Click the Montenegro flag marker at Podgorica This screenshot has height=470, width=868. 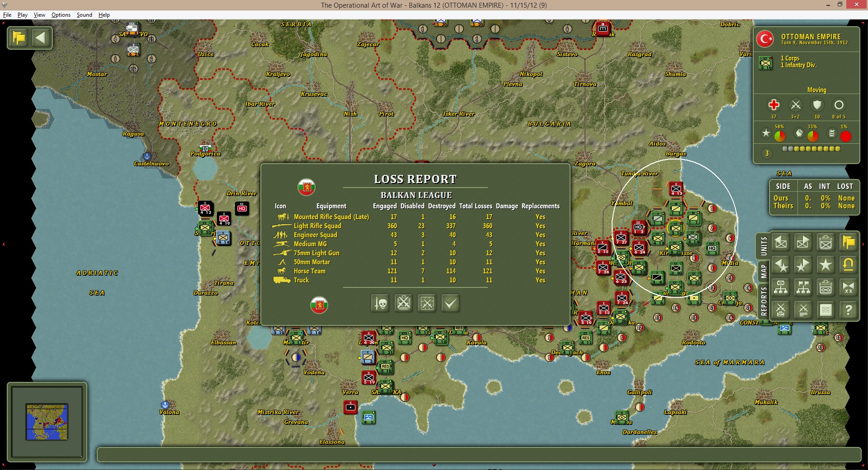[205, 148]
